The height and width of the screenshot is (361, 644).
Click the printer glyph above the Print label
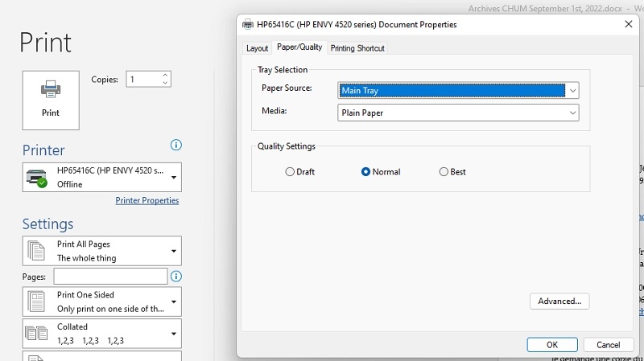coord(51,89)
